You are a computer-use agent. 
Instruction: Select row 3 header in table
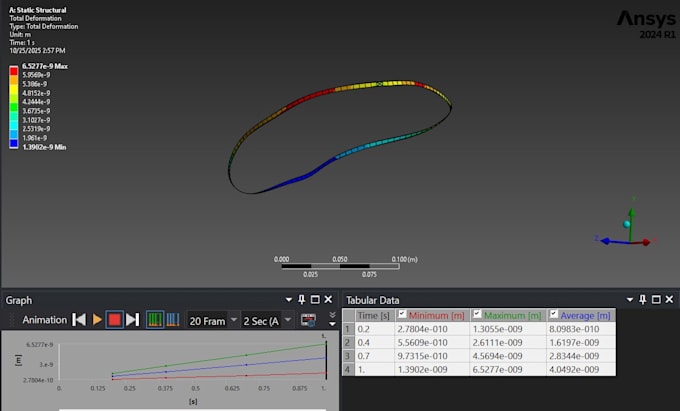[x=348, y=356]
